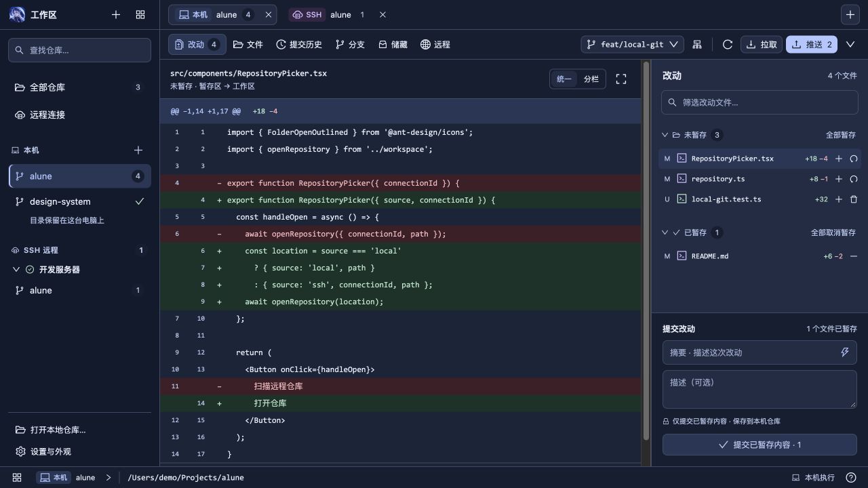Close the SSH alune tab
This screenshot has height=488, width=868.
(x=382, y=14)
